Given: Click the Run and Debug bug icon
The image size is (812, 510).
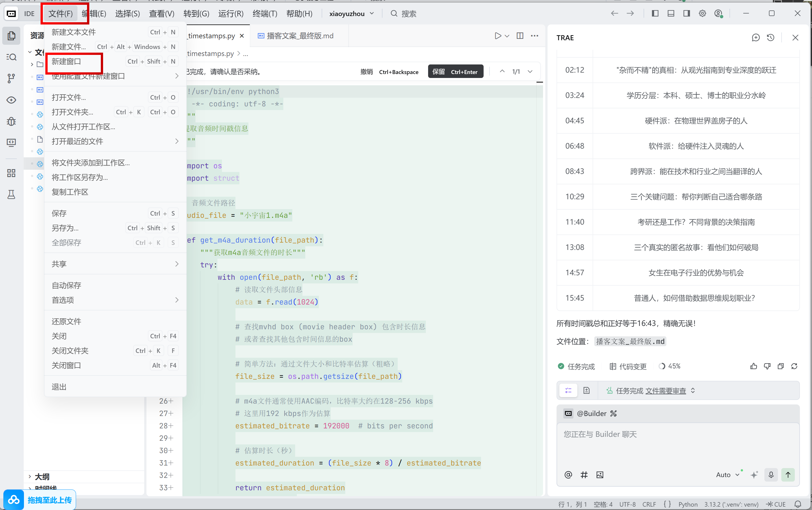Looking at the screenshot, I should tap(11, 121).
